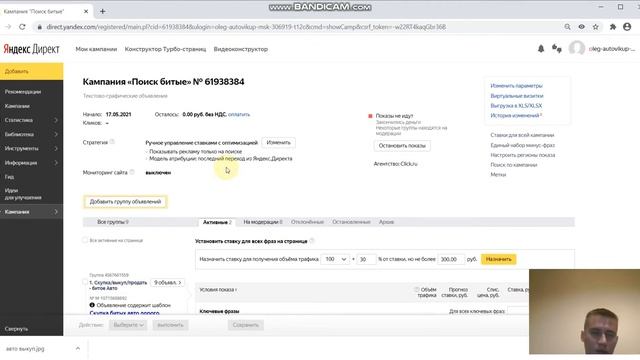Screen dimensions: 640x360
Task: Open История изменений link
Action: (x=515, y=116)
